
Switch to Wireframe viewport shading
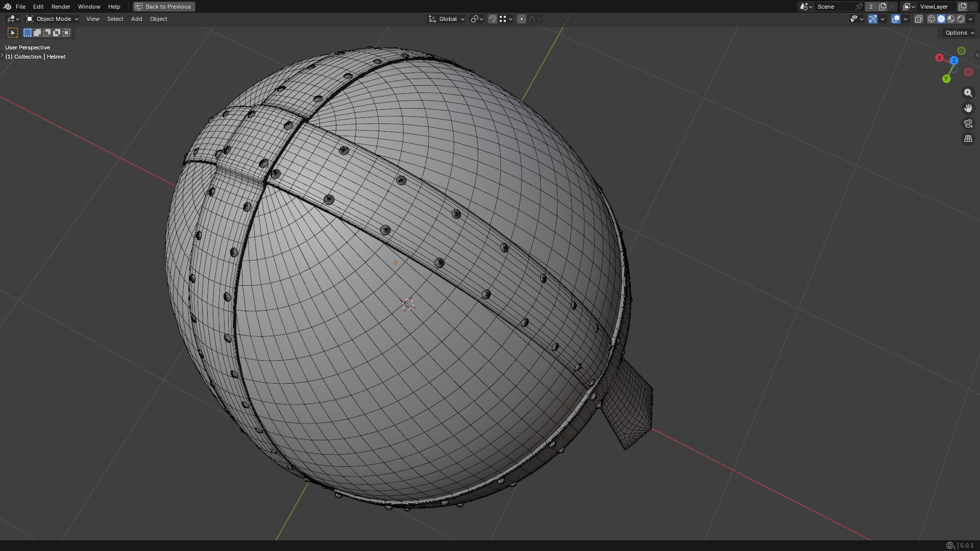pos(932,19)
